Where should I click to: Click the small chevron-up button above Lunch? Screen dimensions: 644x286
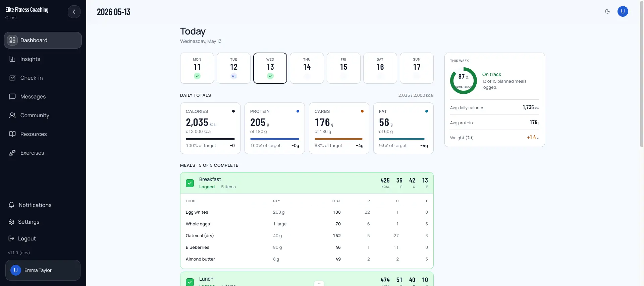tap(319, 283)
